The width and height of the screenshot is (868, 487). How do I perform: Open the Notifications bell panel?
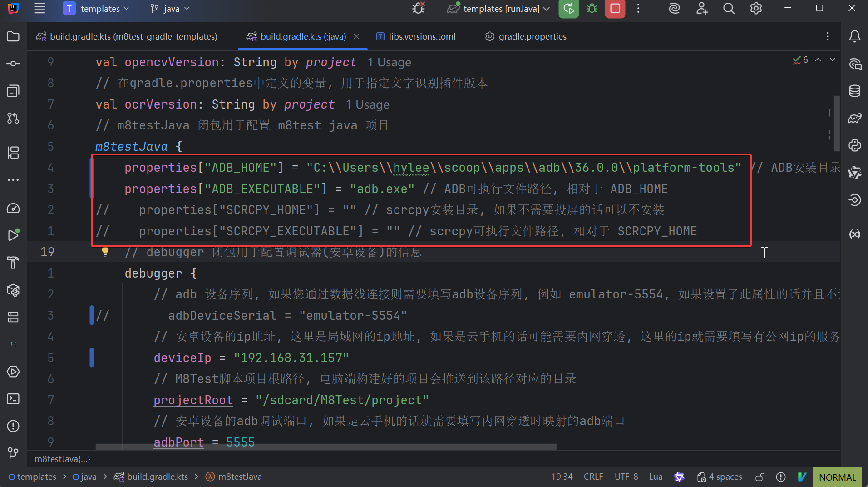[855, 36]
